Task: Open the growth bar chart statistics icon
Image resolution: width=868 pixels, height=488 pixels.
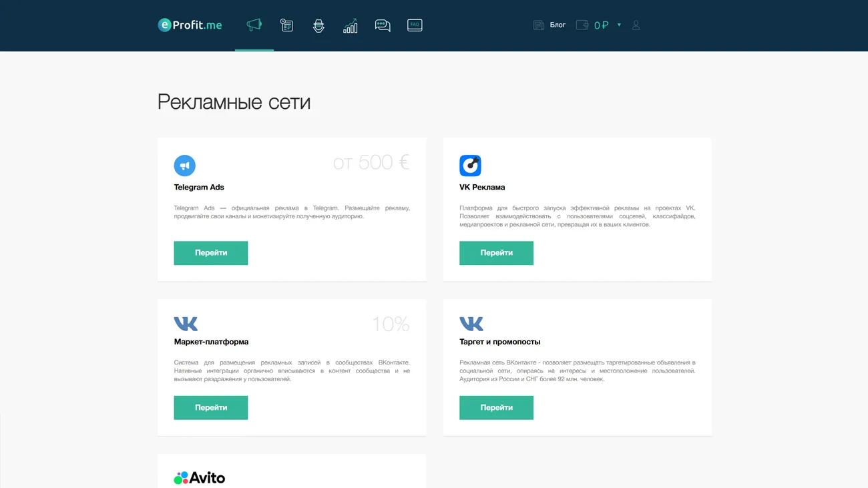Action: coord(351,25)
